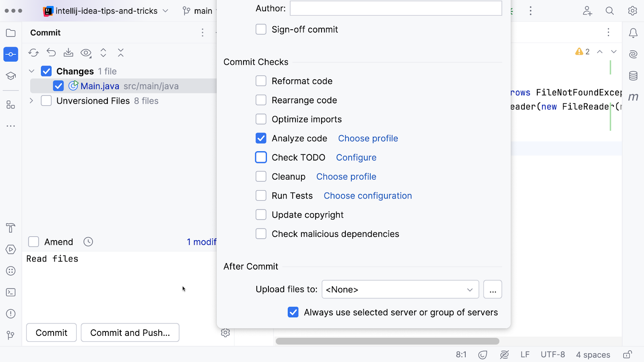Click the commit options gear icon
Viewport: 644px width, 362px height.
coord(225,333)
